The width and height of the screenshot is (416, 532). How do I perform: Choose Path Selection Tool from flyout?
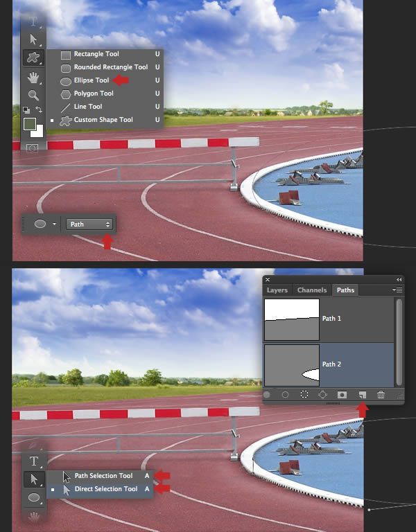pos(100,476)
